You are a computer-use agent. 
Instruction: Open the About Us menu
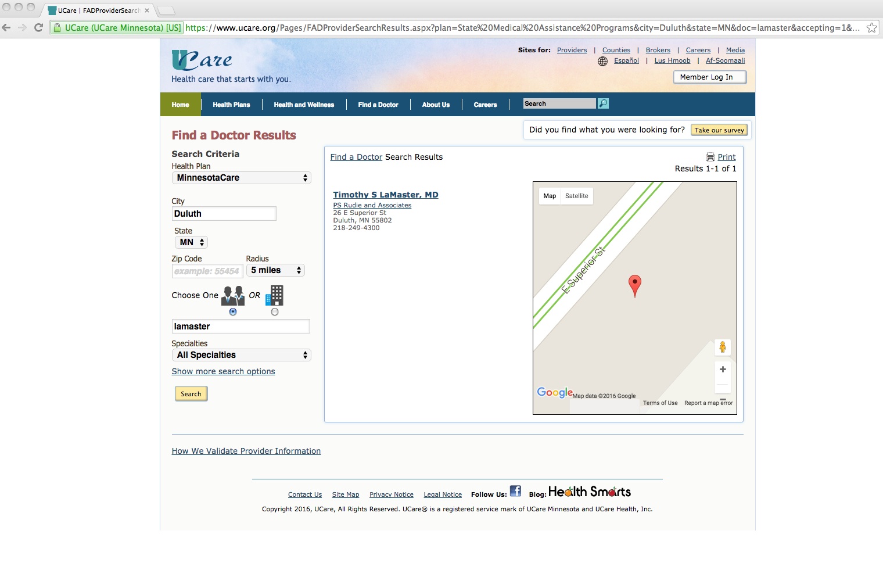436,105
